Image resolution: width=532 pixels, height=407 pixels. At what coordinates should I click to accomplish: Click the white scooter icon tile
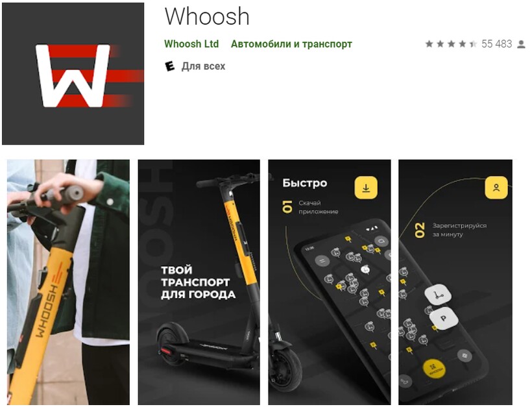438,294
